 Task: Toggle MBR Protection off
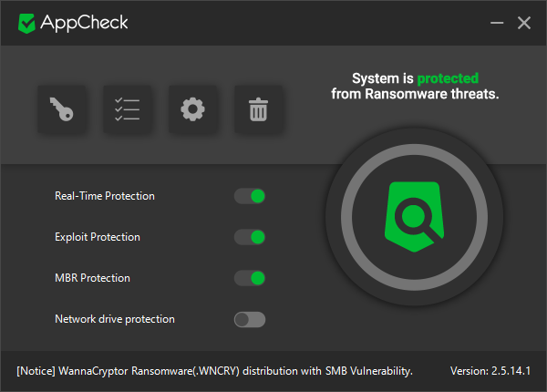(250, 278)
